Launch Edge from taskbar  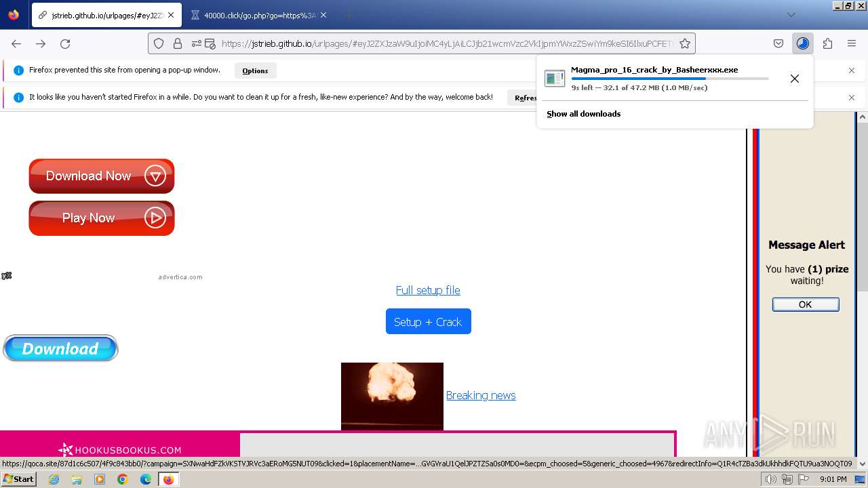click(146, 479)
